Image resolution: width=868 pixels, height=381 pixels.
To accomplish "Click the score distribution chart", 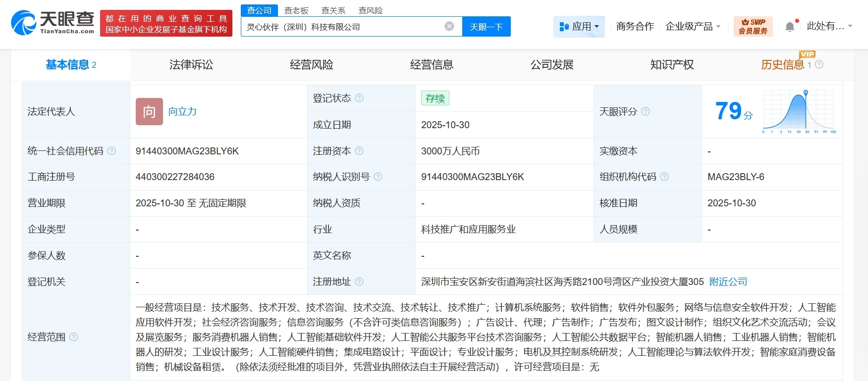I will tap(799, 112).
